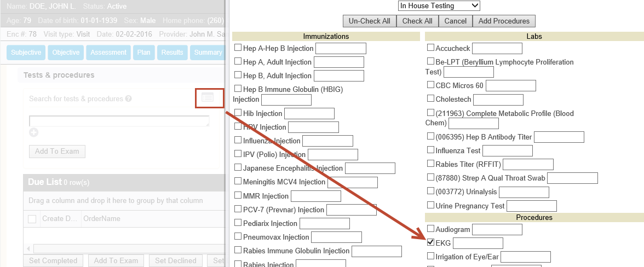Click the help icon beside search label

click(x=128, y=99)
